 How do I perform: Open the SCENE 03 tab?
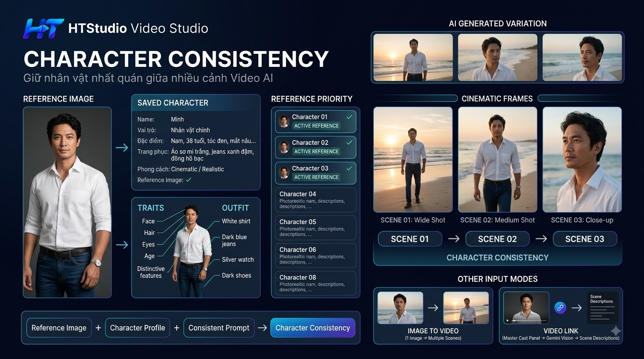(585, 239)
